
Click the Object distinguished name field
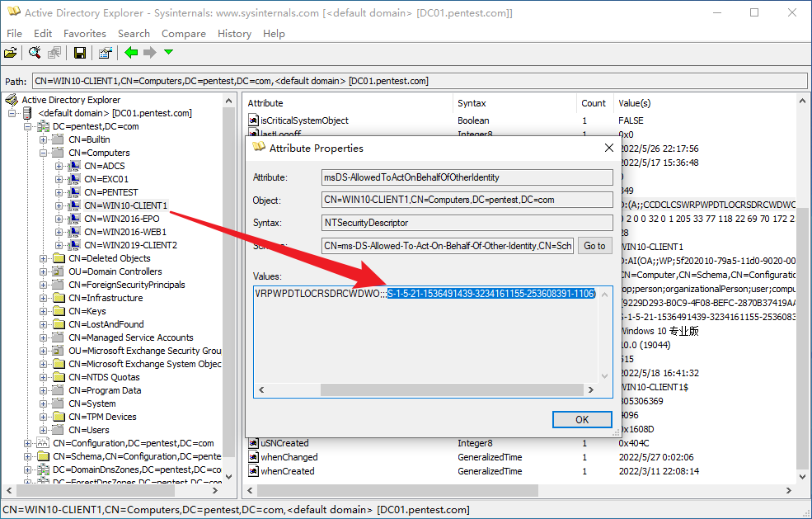tap(467, 200)
